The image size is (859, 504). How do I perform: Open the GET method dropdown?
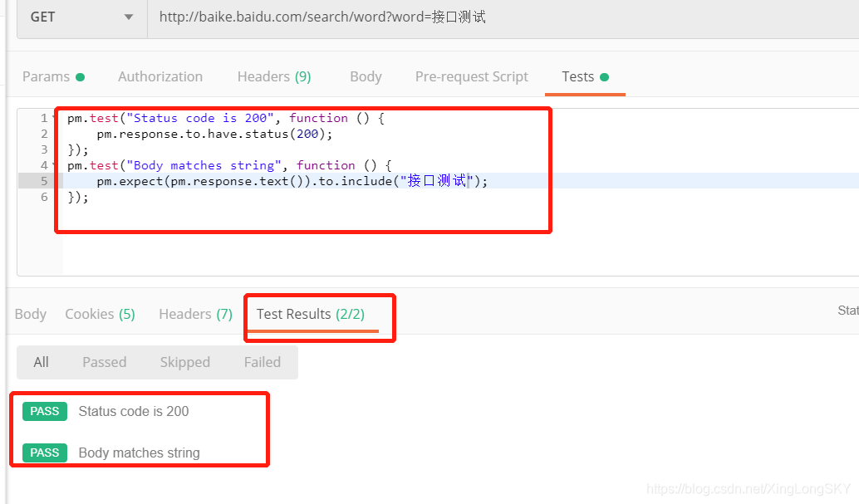pos(82,17)
